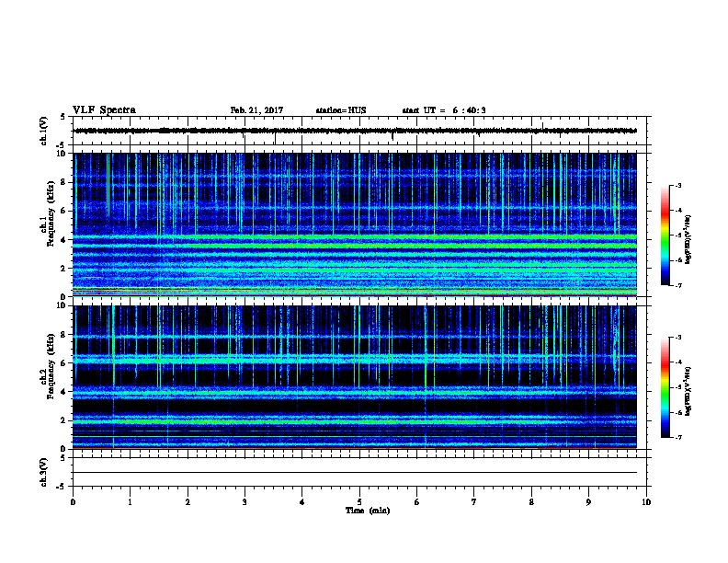This screenshot has width=728, height=563.
Task: Click the 'start UT = 6:40:3' text
Action: pos(444,110)
